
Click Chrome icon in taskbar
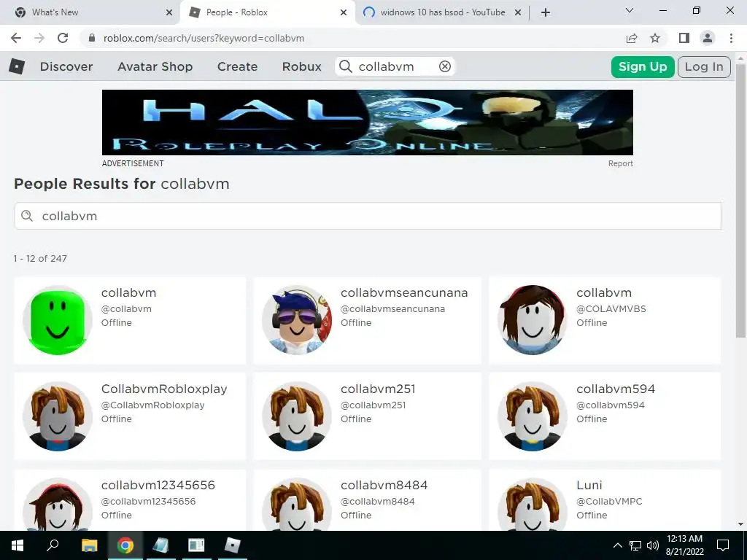pyautogui.click(x=125, y=545)
